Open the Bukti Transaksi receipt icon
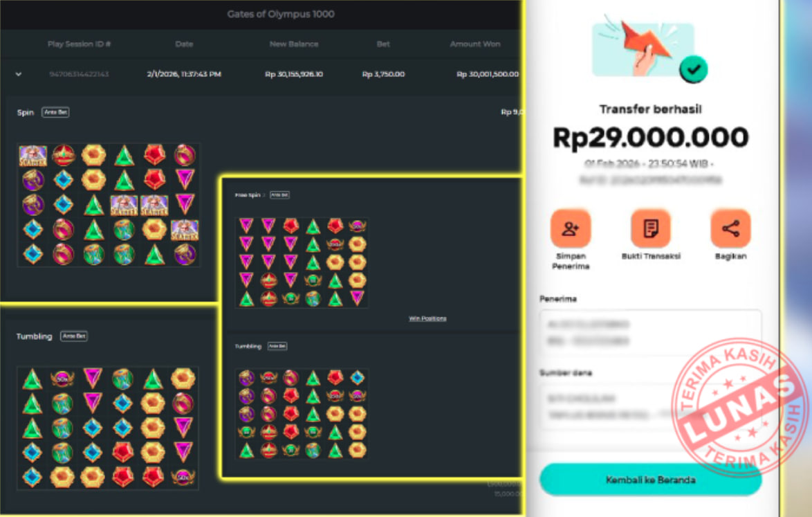 tap(650, 228)
